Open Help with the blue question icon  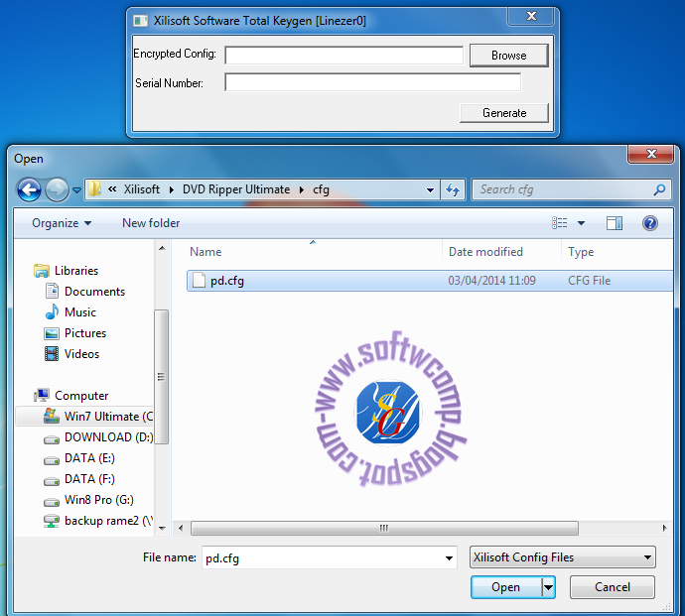(x=650, y=223)
